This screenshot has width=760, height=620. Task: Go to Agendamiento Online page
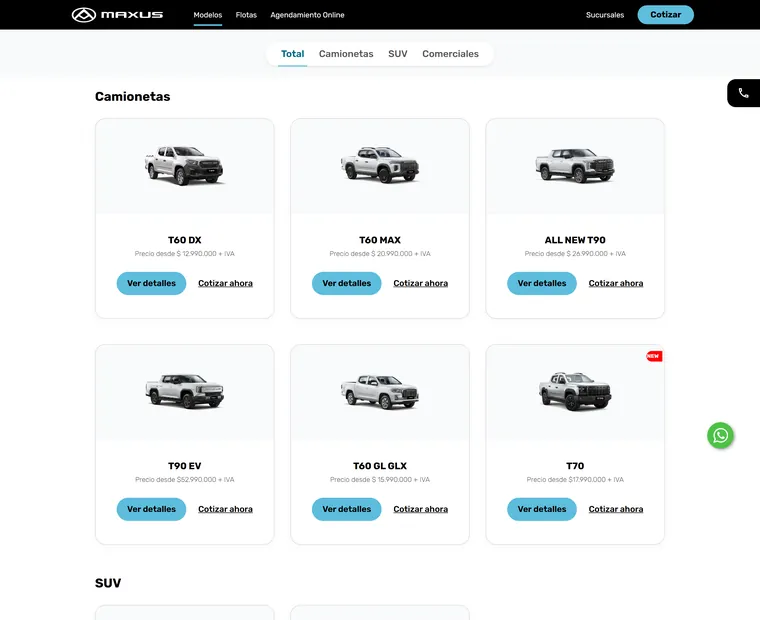pos(307,15)
